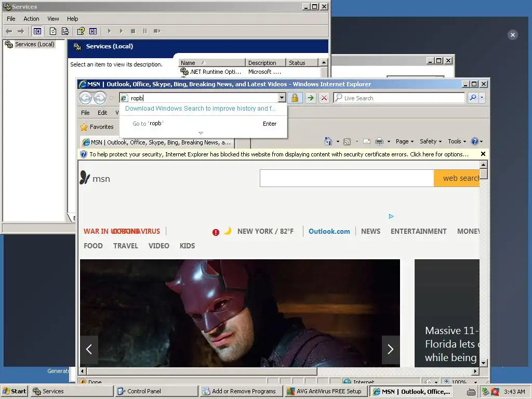Open Action menu in Services window
The width and height of the screenshot is (532, 399).
click(x=31, y=19)
